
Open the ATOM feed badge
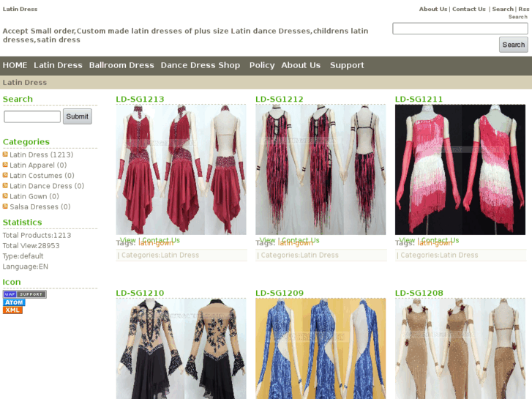pyautogui.click(x=14, y=302)
